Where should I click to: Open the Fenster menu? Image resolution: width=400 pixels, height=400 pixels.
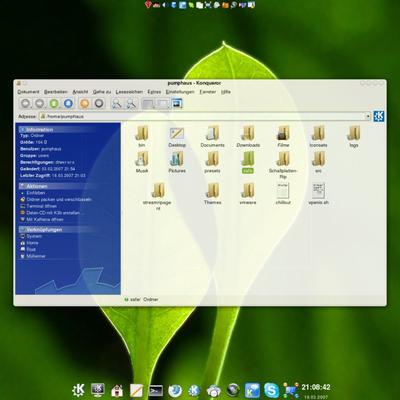coord(208,92)
